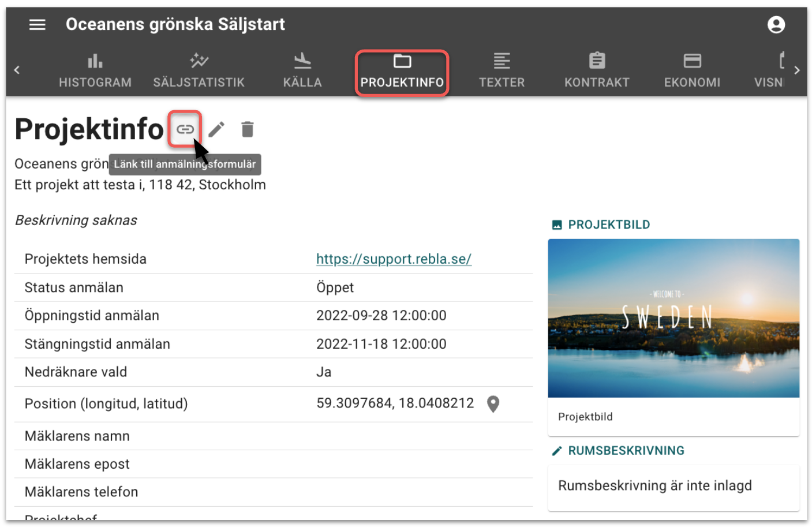The height and width of the screenshot is (527, 812).
Task: Delete the project using the trash icon
Action: [248, 129]
